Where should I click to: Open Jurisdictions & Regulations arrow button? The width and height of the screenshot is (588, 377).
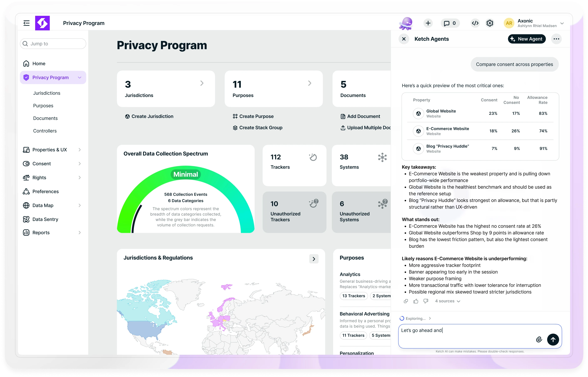tap(314, 259)
